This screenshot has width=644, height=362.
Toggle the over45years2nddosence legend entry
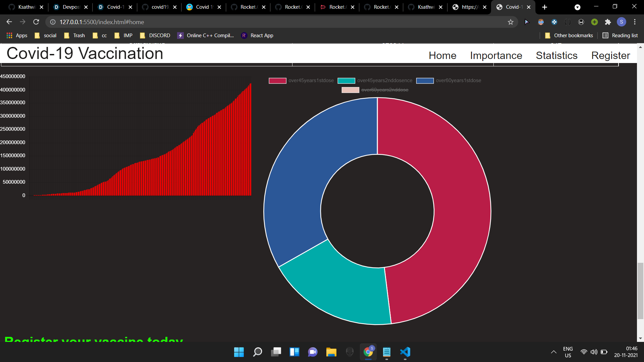(x=384, y=80)
